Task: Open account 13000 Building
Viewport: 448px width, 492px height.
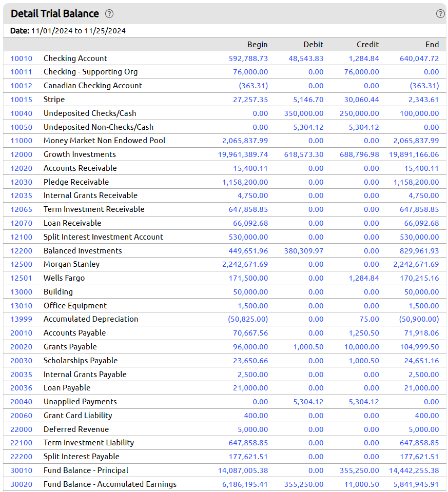Action: (22, 292)
